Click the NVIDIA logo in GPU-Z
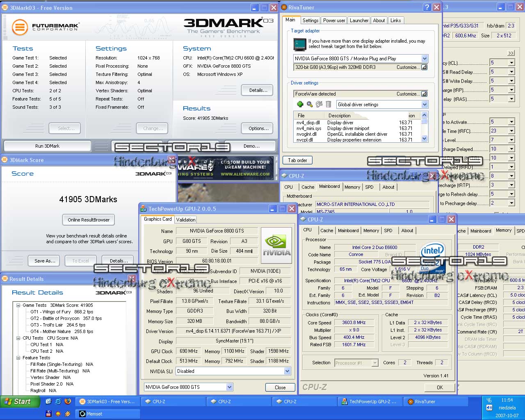 [x=276, y=245]
